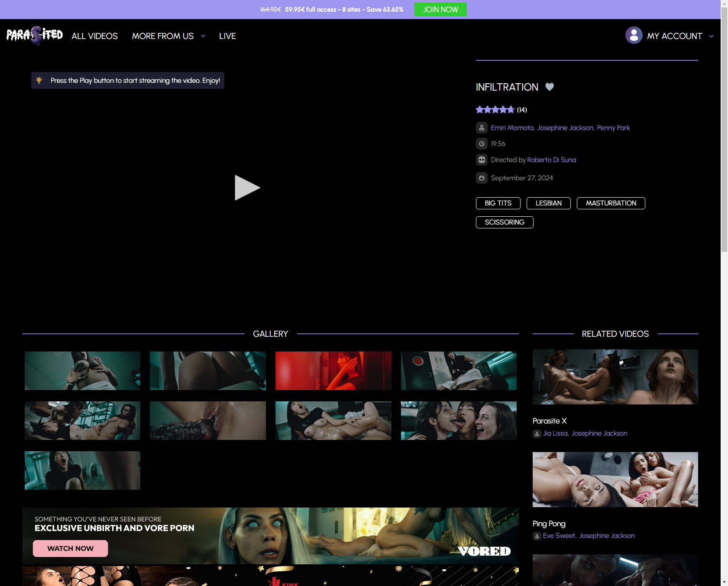The height and width of the screenshot is (586, 728).
Task: Open the MY ACCOUNT dropdown chevron
Action: tap(712, 36)
